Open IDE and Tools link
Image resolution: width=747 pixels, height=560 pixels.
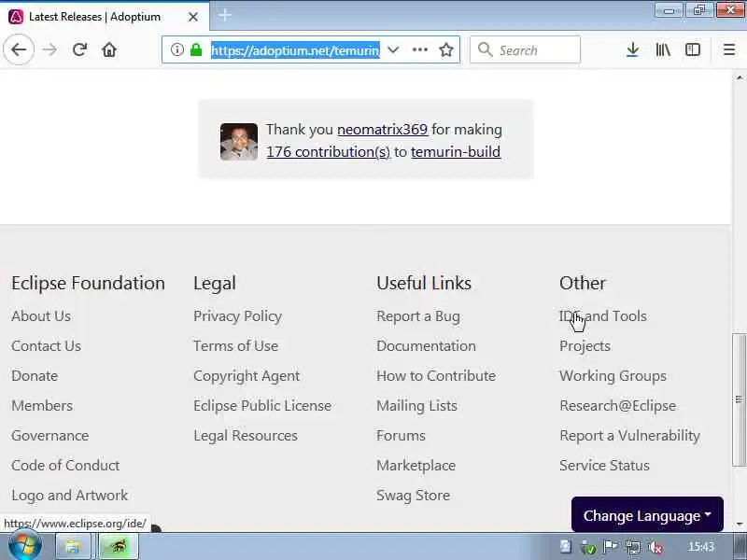603,316
